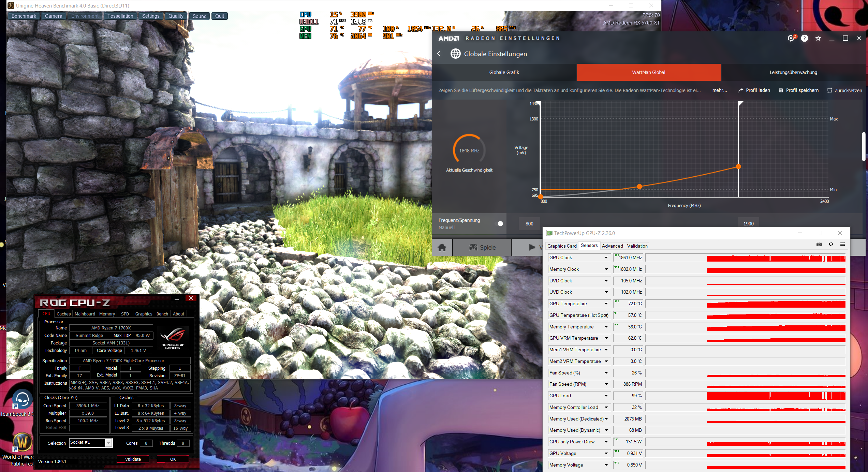Viewport: 868px width, 472px height.
Task: Click the home icon in Radeon settings
Action: pos(442,247)
